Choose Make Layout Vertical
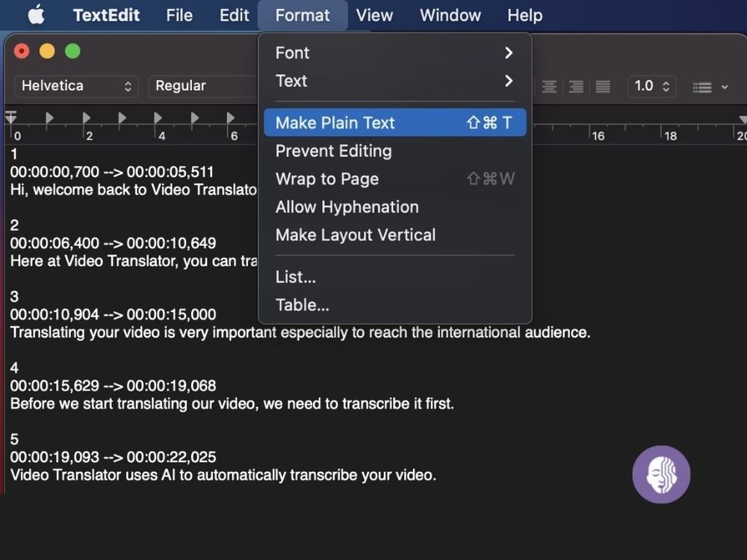Screen dimensions: 747x560 tap(355, 235)
